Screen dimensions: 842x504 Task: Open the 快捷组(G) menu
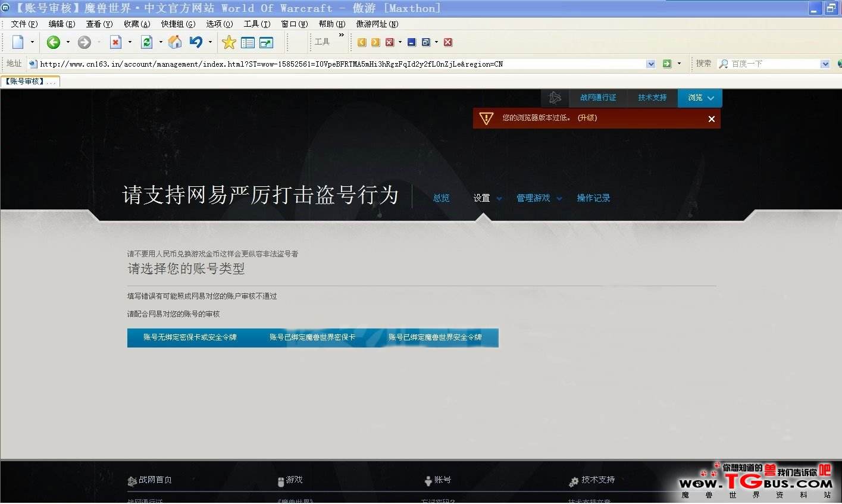179,24
